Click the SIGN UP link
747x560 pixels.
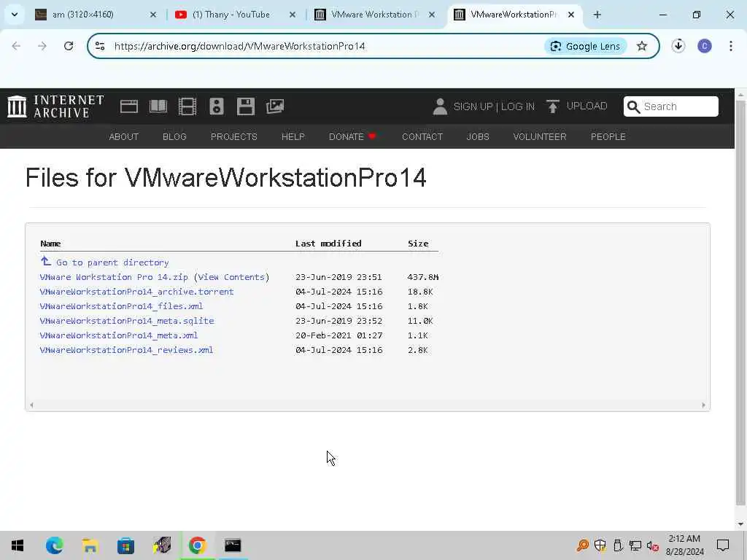tap(473, 106)
